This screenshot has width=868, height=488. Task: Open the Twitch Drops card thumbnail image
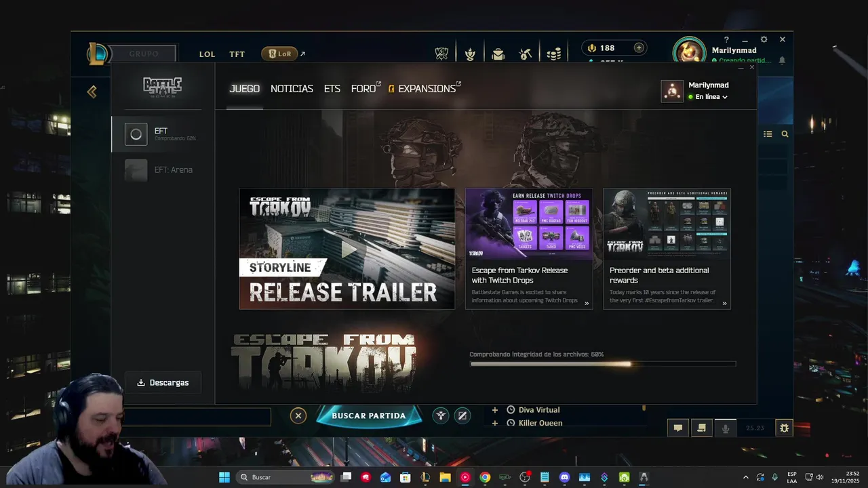pos(529,224)
